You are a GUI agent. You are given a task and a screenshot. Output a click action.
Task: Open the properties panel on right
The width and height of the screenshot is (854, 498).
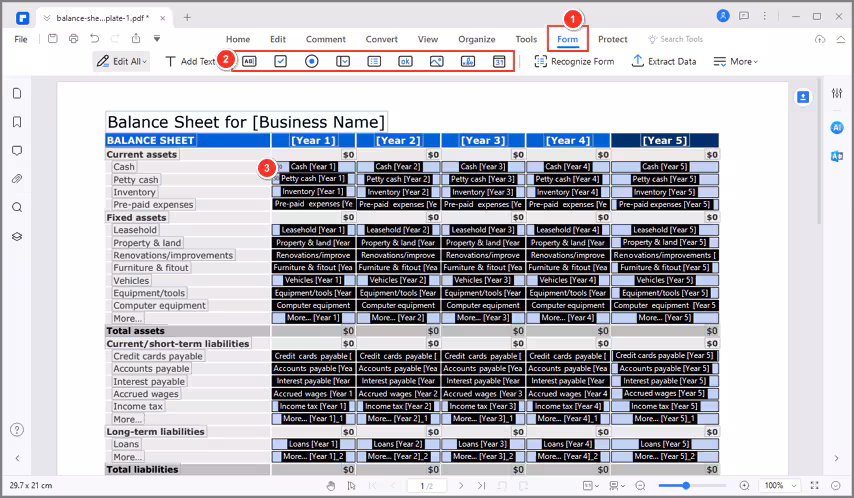[837, 93]
